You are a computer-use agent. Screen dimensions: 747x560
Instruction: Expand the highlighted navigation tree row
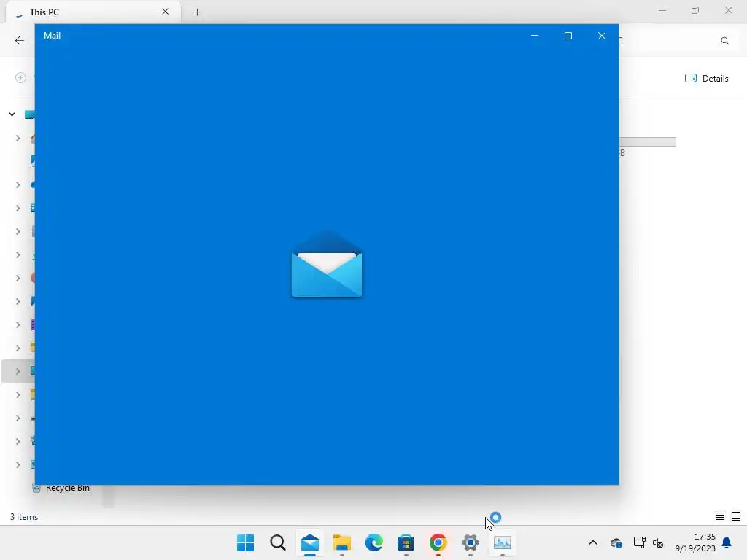[18, 371]
